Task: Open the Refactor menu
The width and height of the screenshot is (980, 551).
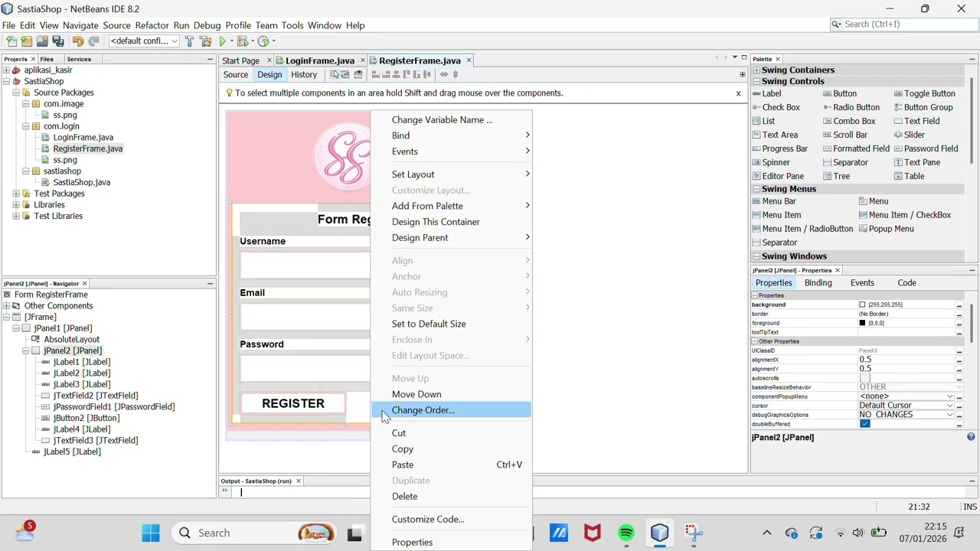Action: click(152, 25)
